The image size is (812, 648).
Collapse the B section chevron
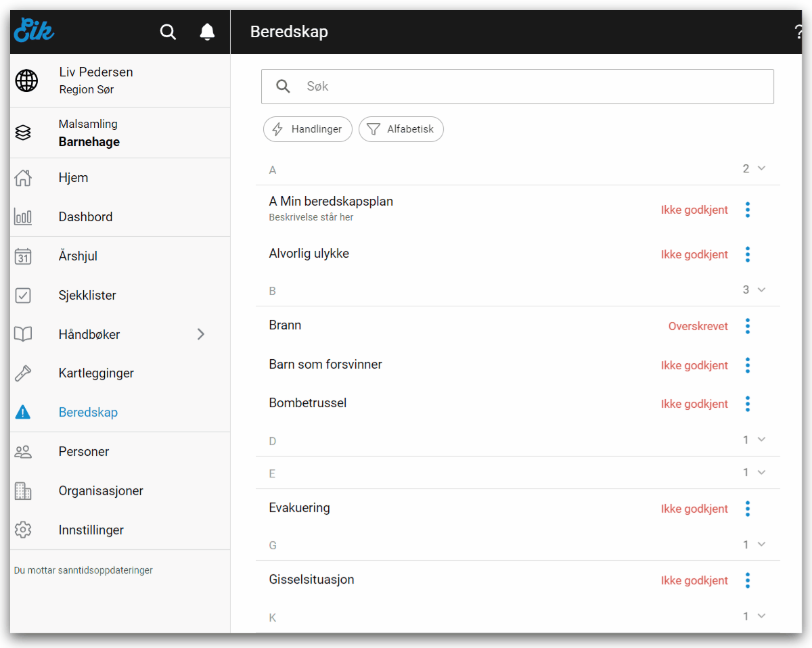[x=761, y=290]
